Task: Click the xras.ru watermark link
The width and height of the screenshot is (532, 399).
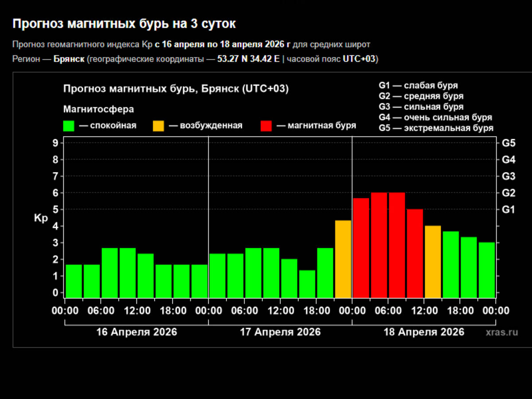Action: pos(501,332)
